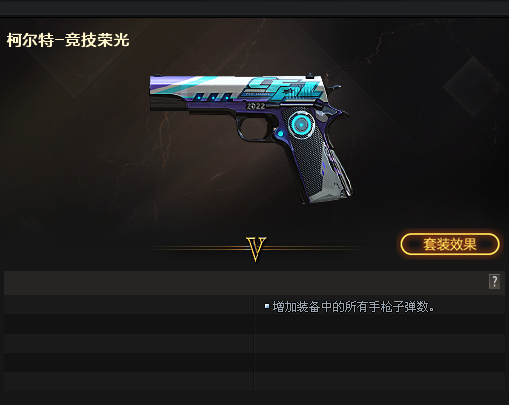Screen dimensions: 509x405
Task: Select the last row left stats cell
Action: pyautogui.click(x=129, y=381)
